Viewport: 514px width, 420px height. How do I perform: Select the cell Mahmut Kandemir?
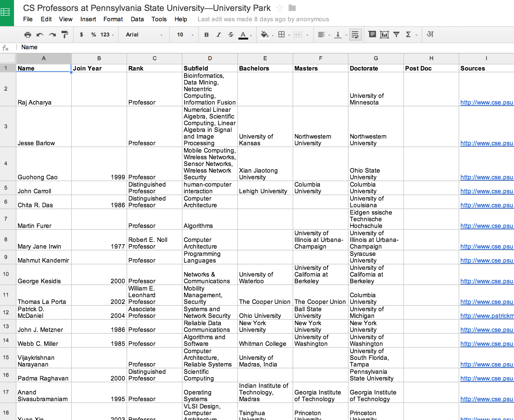point(44,257)
